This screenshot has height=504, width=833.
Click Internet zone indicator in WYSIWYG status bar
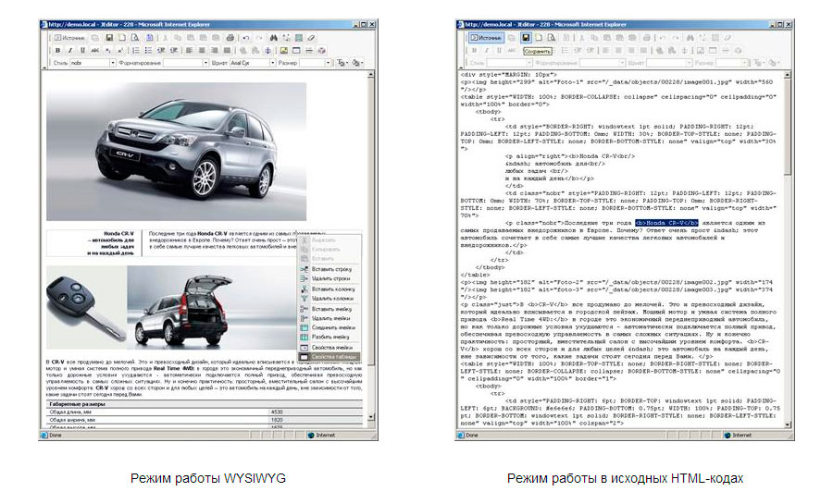tap(321, 435)
